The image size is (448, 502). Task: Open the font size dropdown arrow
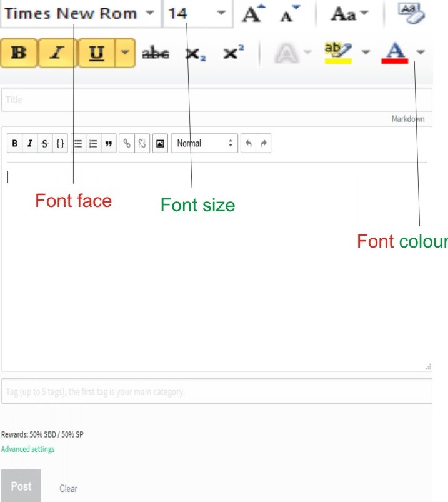[221, 13]
